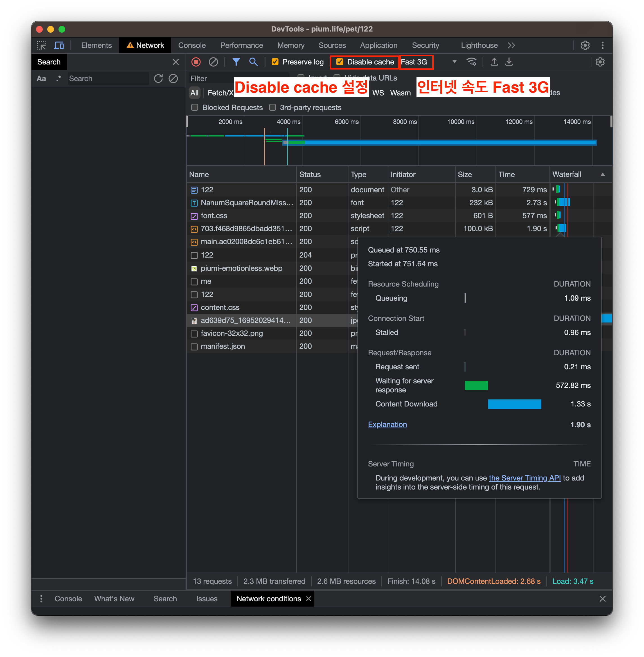Open the Server Timing API link
The image size is (644, 657).
524,478
